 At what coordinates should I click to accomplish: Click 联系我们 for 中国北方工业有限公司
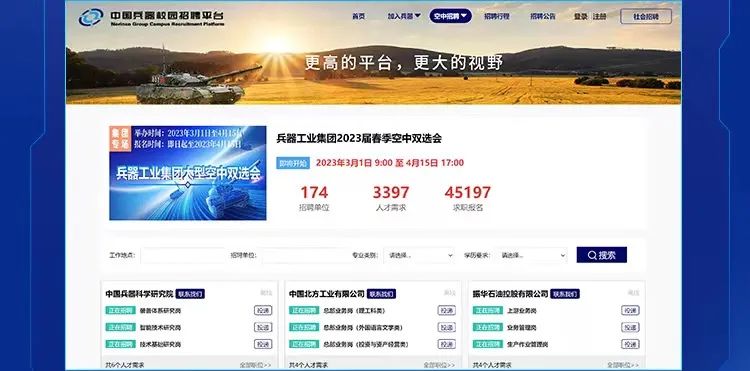coord(381,294)
